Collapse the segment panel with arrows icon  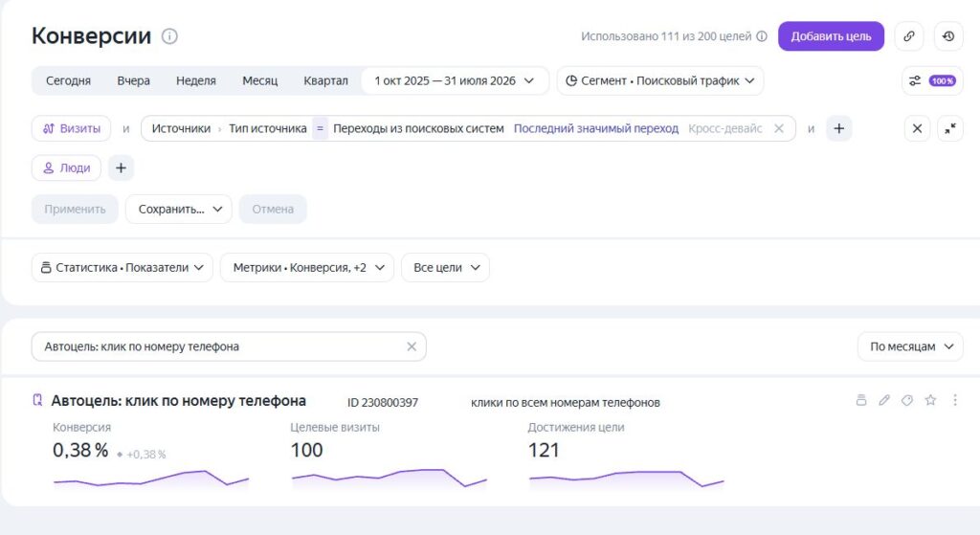tap(950, 128)
